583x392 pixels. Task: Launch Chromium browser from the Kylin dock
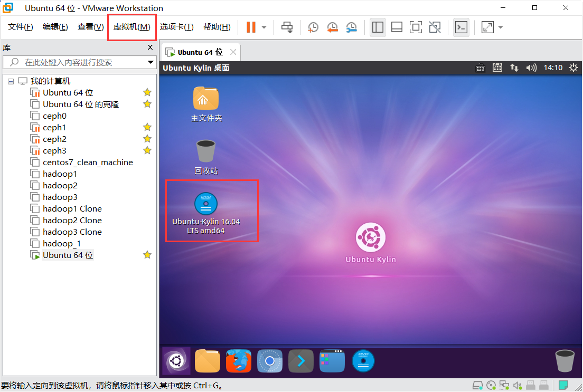tap(270, 360)
